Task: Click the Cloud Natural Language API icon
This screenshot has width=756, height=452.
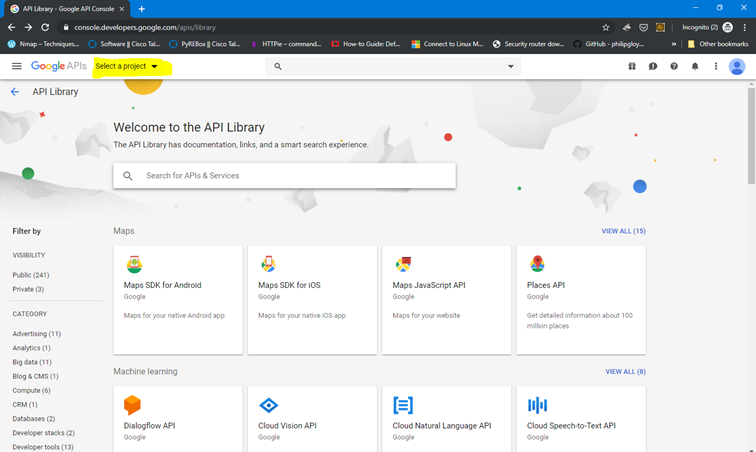Action: pos(403,405)
